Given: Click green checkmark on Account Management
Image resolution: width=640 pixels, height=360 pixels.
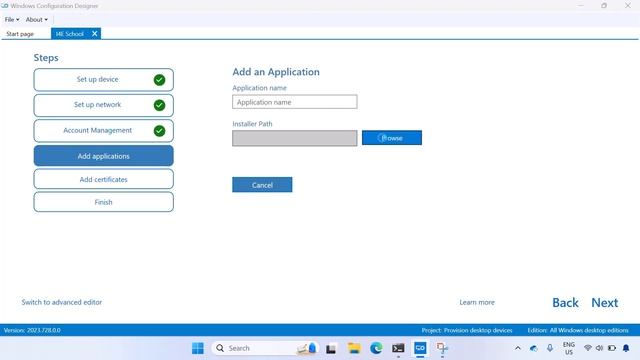Looking at the screenshot, I should click(159, 131).
